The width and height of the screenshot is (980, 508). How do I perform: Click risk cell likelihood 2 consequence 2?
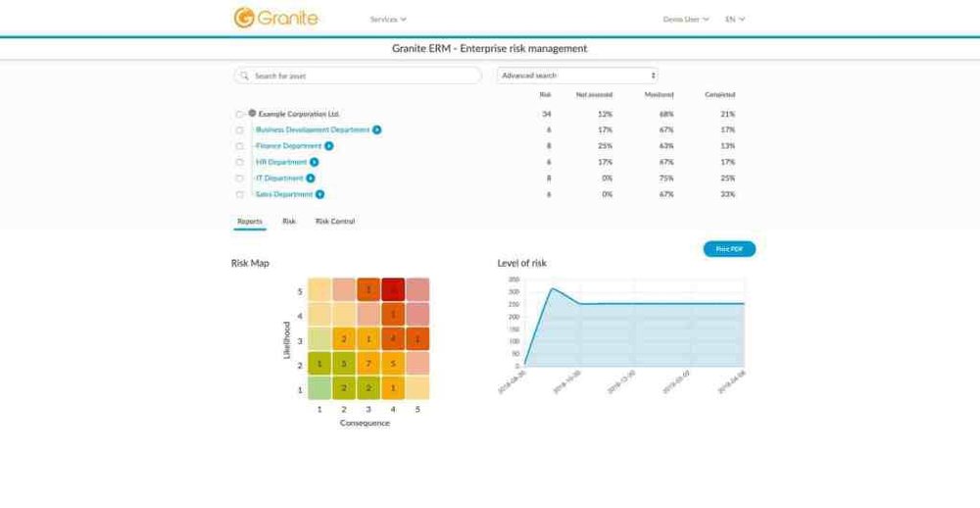coord(344,364)
